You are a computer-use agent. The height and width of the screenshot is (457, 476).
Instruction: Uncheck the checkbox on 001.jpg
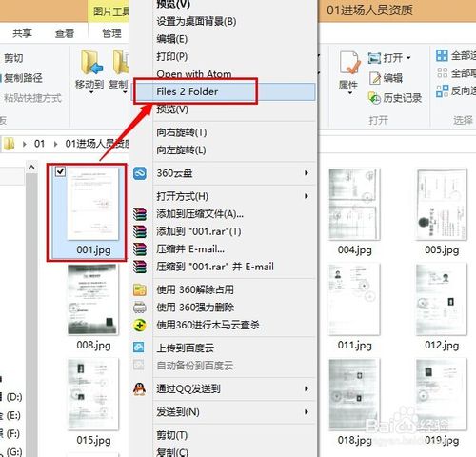60,171
